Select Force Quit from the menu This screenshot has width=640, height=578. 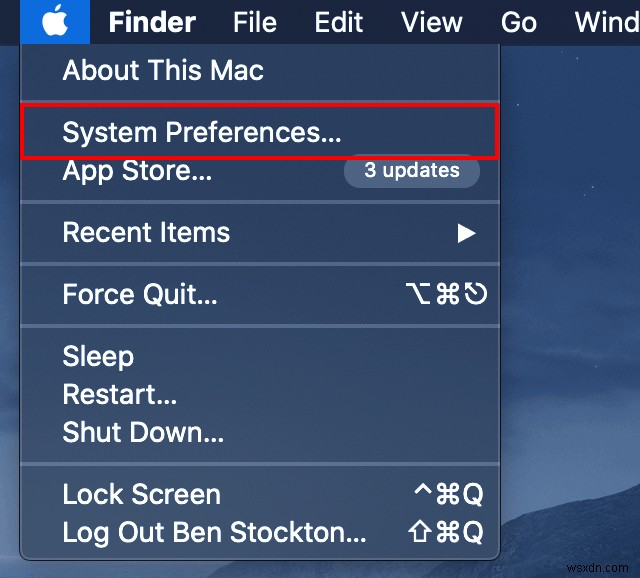139,295
